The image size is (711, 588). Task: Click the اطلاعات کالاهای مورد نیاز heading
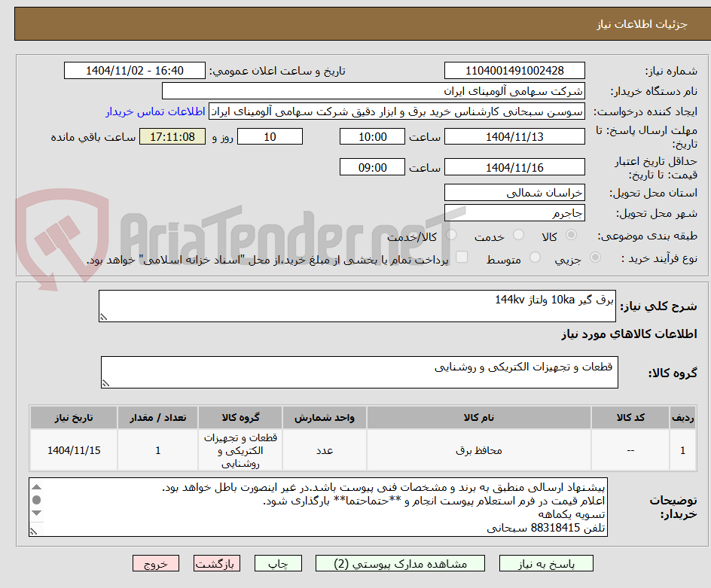[630, 334]
